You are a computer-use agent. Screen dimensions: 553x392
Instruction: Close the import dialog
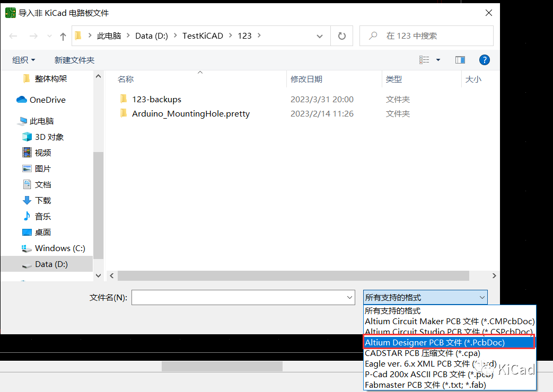(x=489, y=13)
